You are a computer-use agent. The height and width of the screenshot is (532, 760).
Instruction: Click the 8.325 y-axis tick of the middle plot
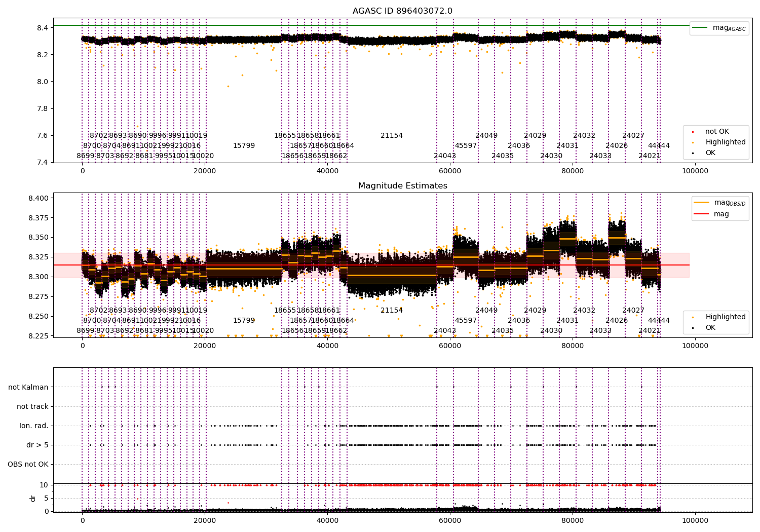pyautogui.click(x=39, y=257)
